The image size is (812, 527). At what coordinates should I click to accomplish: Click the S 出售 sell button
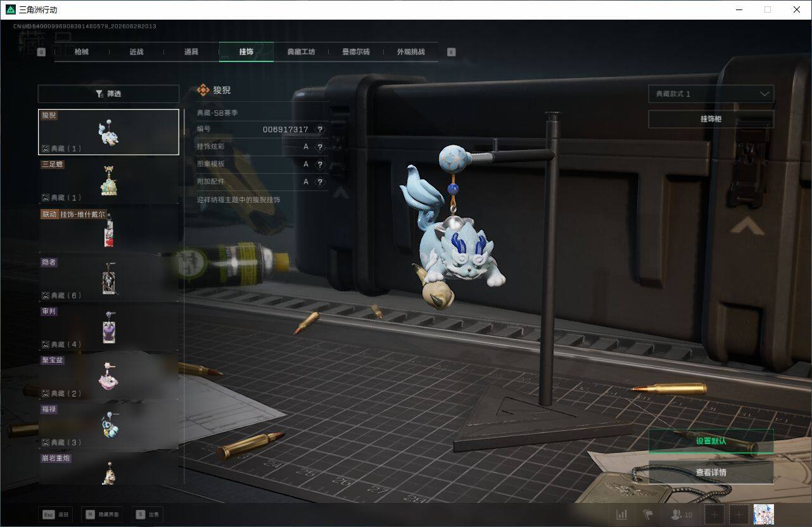pos(148,515)
